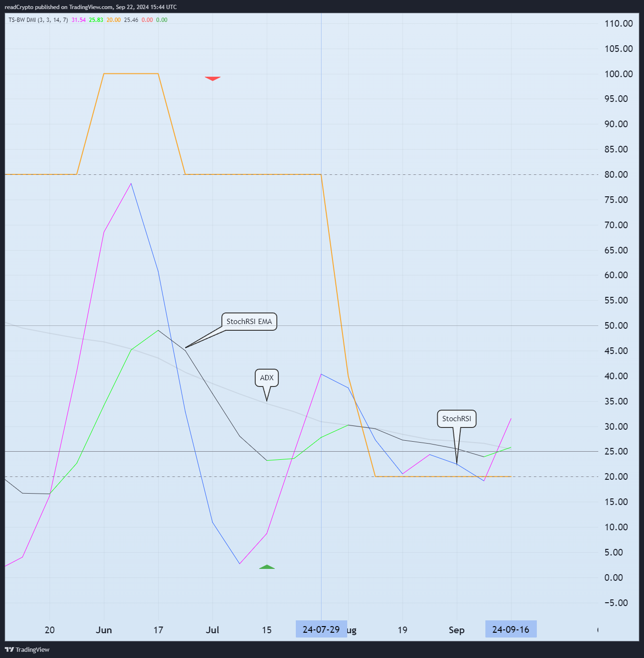The width and height of the screenshot is (644, 658).
Task: Click the 20.00 price scale label
Action: 616,476
